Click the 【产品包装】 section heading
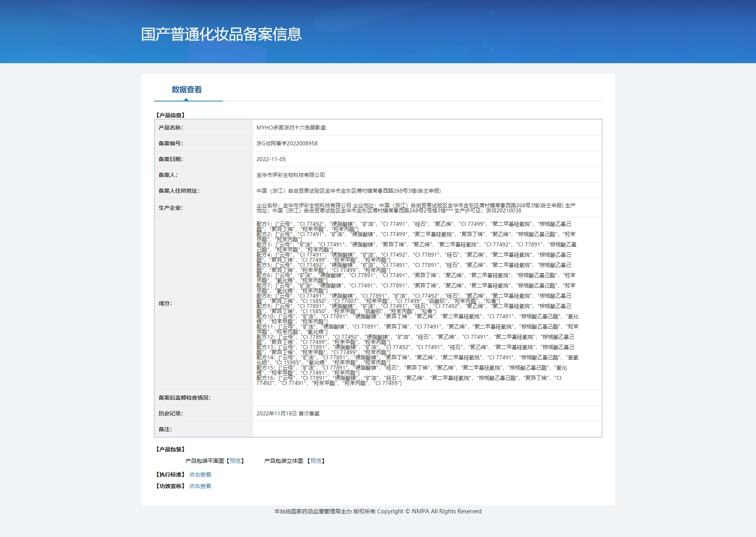Viewport: 756px width, 537px height. 170,449
